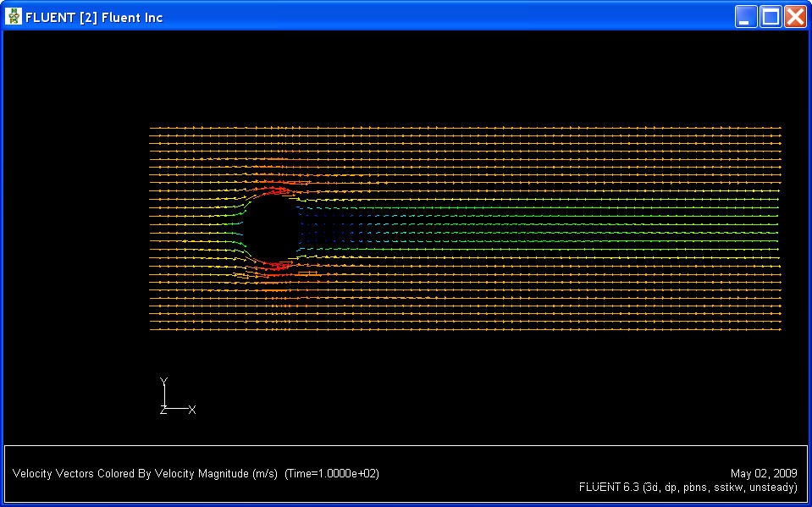This screenshot has width=812, height=507.
Task: Click the 'FLUENT [2] Fluent Inc' title text
Action: pyautogui.click(x=94, y=17)
